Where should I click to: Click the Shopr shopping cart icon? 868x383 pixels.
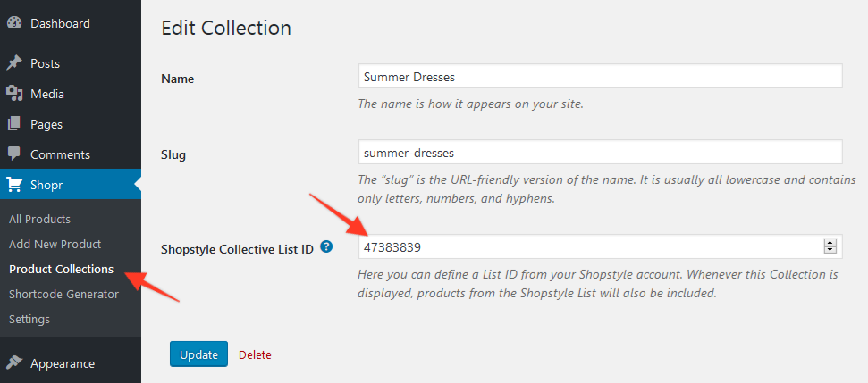(x=13, y=185)
